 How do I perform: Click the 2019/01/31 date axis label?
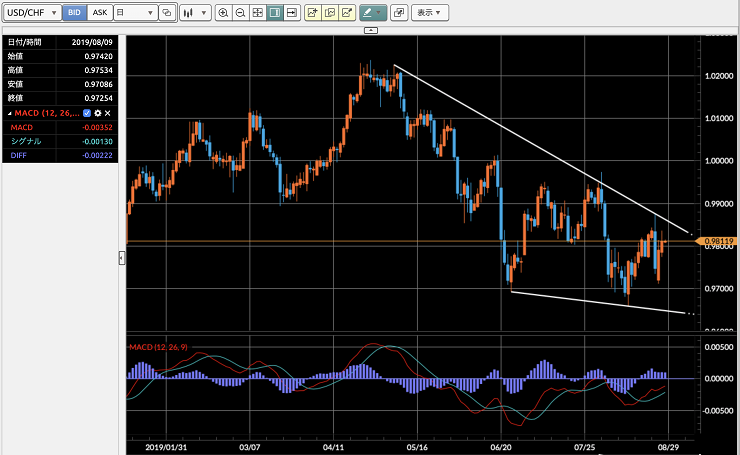click(x=166, y=447)
